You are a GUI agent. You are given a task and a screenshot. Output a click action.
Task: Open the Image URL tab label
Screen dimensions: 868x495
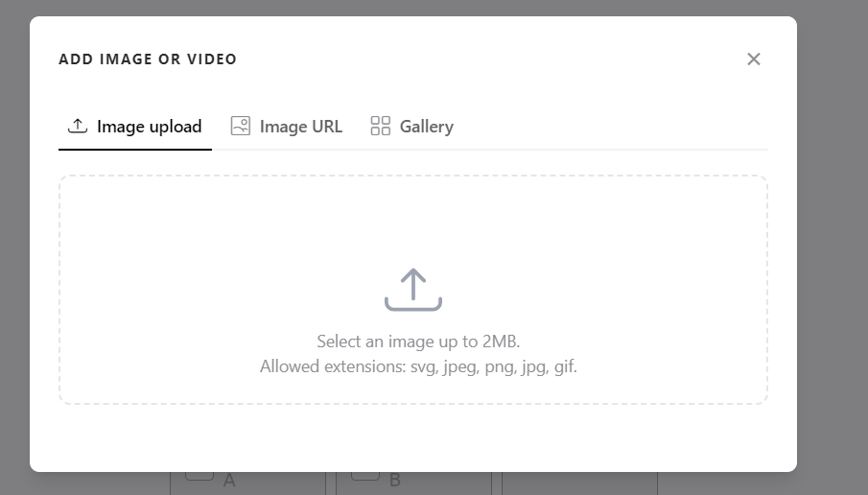coord(300,127)
